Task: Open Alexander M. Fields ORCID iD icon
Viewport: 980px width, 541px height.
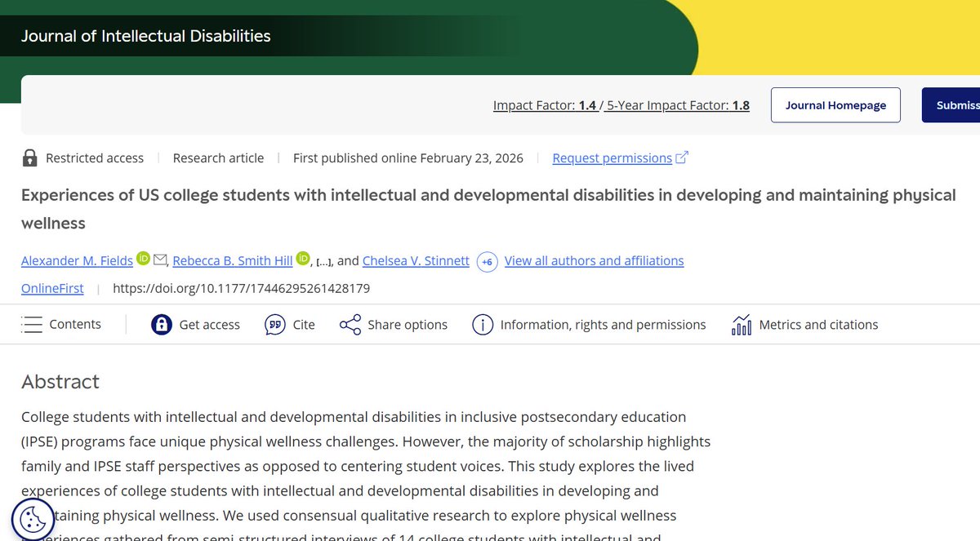Action: point(144,259)
